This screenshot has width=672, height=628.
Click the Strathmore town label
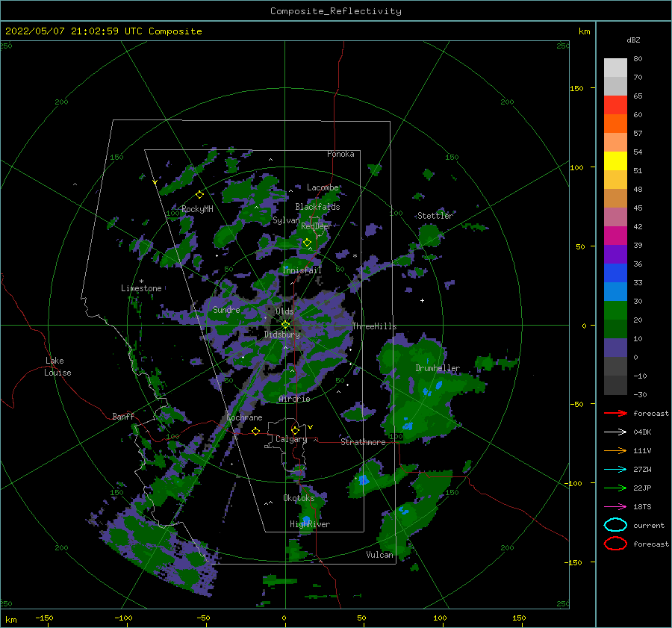click(x=363, y=442)
